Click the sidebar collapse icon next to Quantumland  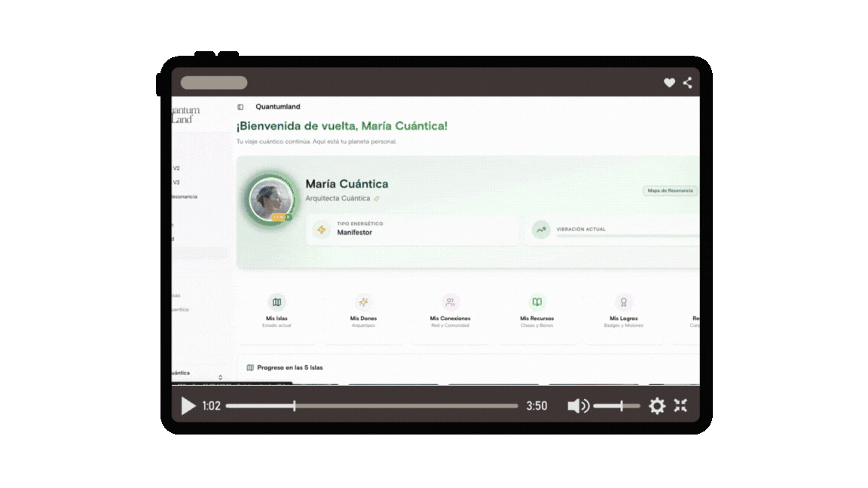click(x=241, y=106)
